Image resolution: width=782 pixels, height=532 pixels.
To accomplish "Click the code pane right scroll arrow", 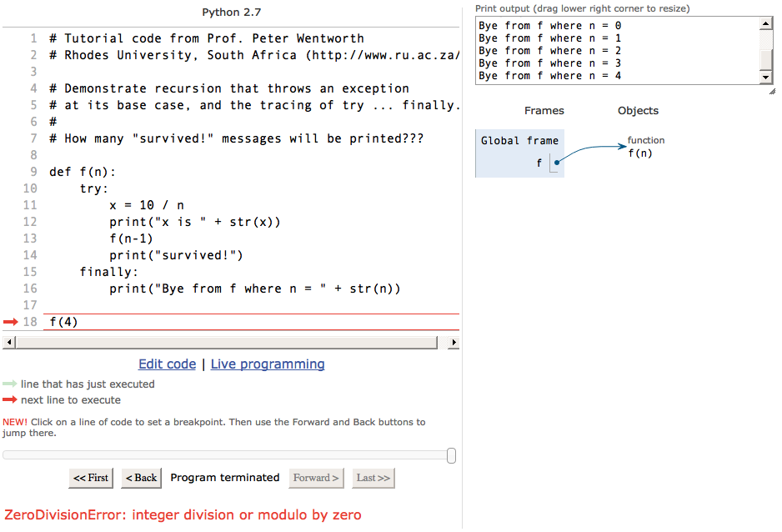I will click(454, 343).
